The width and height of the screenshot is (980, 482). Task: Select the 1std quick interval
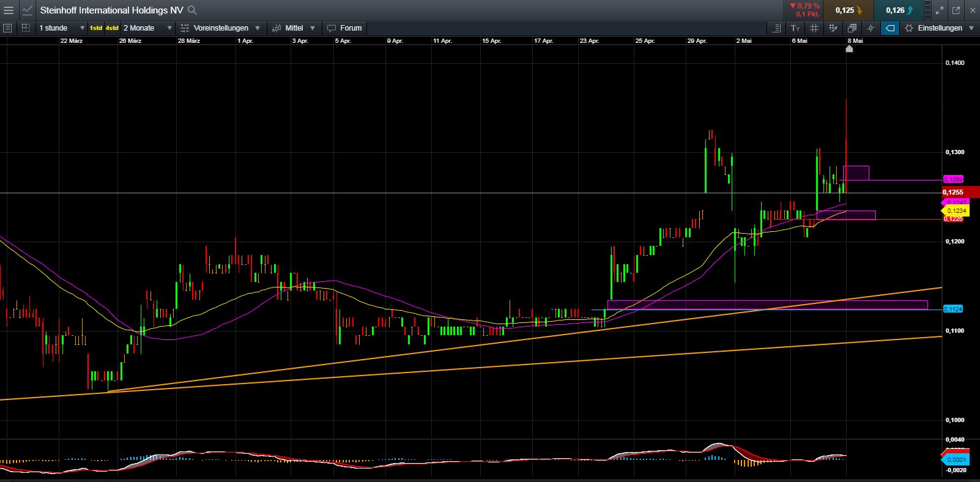click(x=96, y=28)
